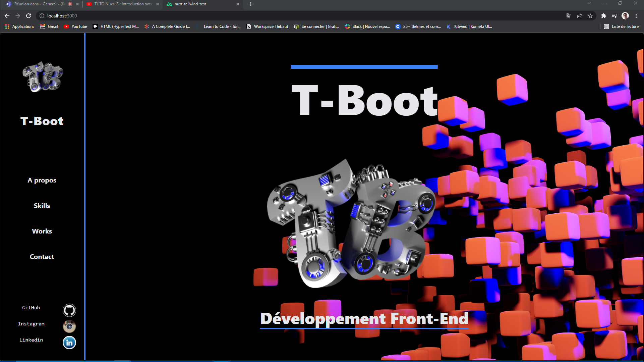Go to the Works section
The height and width of the screenshot is (362, 644).
click(42, 231)
